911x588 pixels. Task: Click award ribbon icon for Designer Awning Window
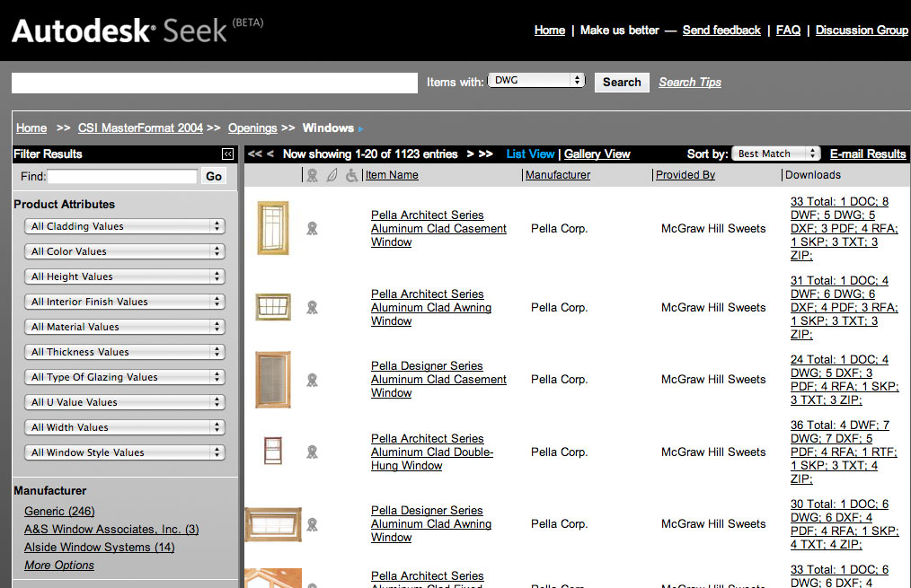312,524
